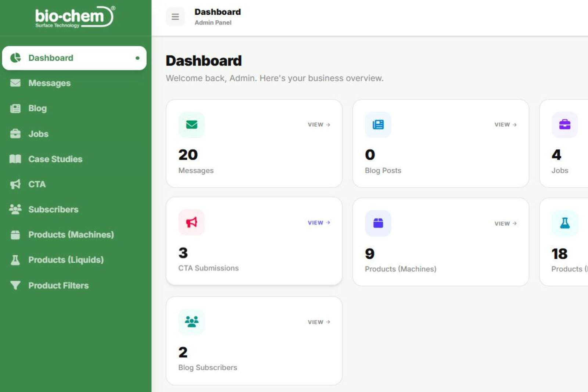588x392 pixels.
Task: Click the "Admin Panel" subtitle in header
Action: [213, 22]
